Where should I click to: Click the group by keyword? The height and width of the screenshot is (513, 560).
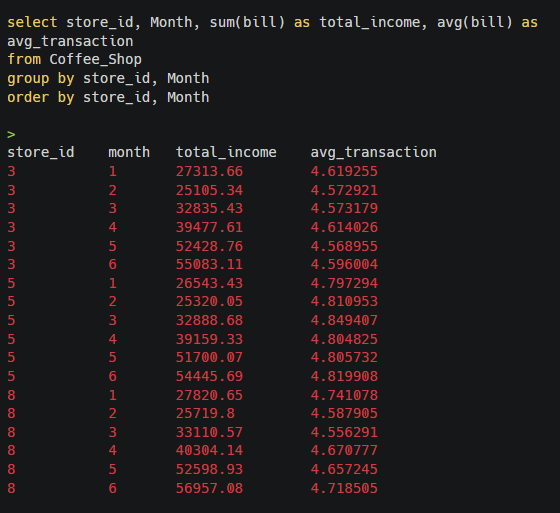tap(41, 79)
